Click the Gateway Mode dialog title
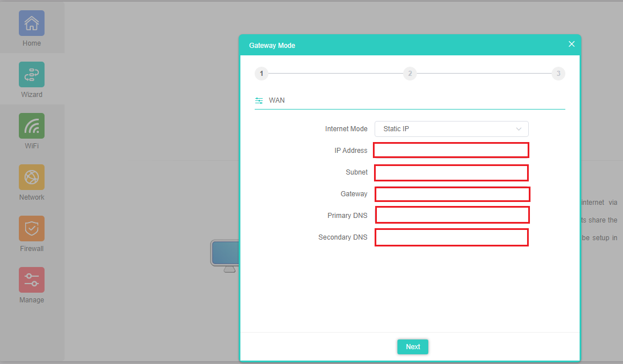623x364 pixels. click(272, 46)
